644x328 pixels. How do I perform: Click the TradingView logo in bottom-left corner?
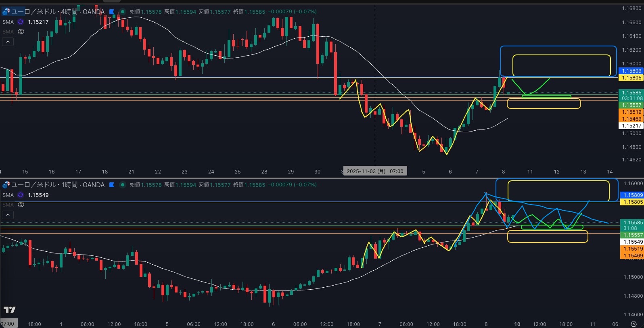pyautogui.click(x=9, y=309)
